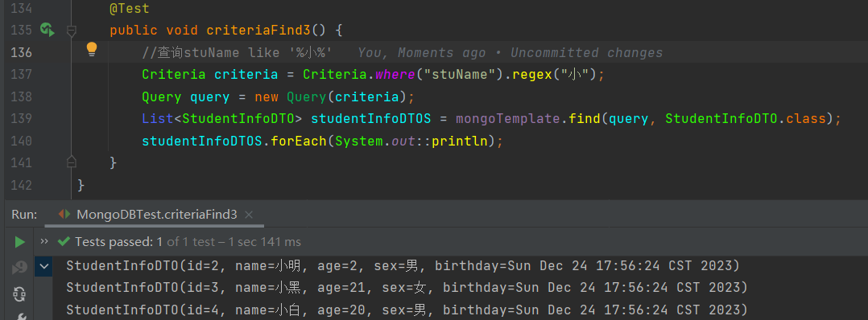Select the MongoDBTest.criteriaFind3 run tab
The height and width of the screenshot is (320, 868).
[157, 215]
